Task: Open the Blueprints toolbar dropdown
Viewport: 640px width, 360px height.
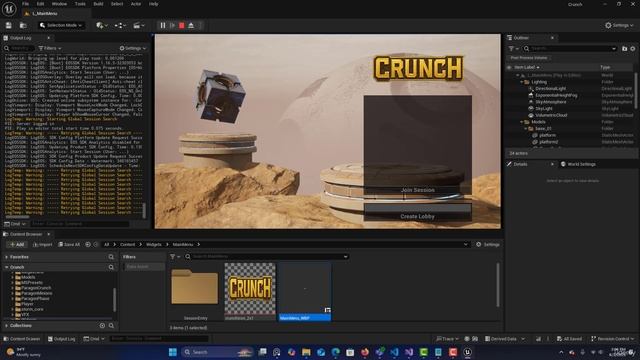Action: (120, 25)
